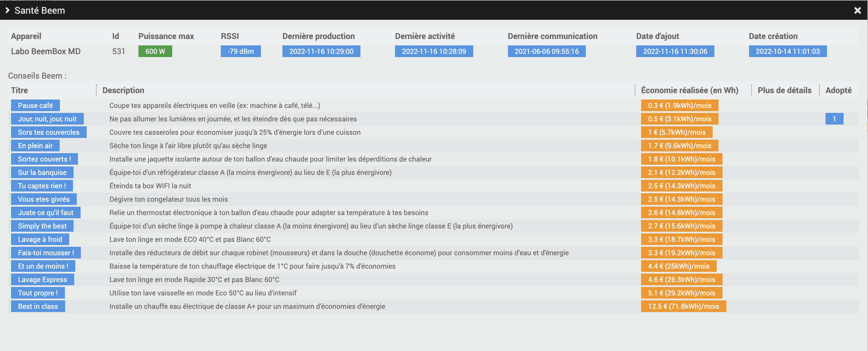The width and height of the screenshot is (868, 351).
Task: Open the Pause café tip
Action: click(35, 106)
